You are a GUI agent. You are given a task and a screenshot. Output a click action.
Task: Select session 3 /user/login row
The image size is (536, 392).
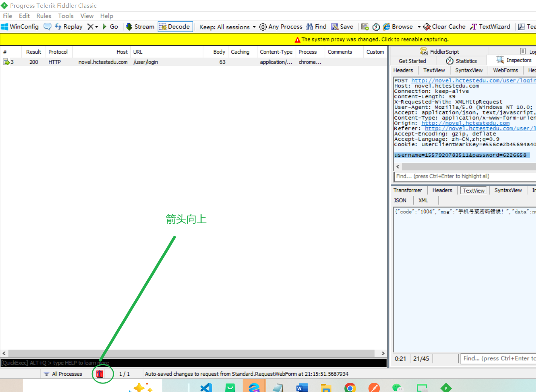click(x=194, y=62)
